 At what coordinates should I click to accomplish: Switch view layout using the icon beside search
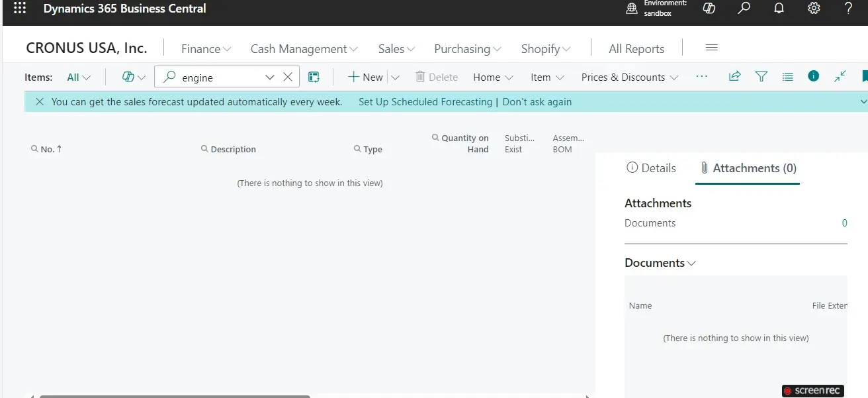pos(314,77)
